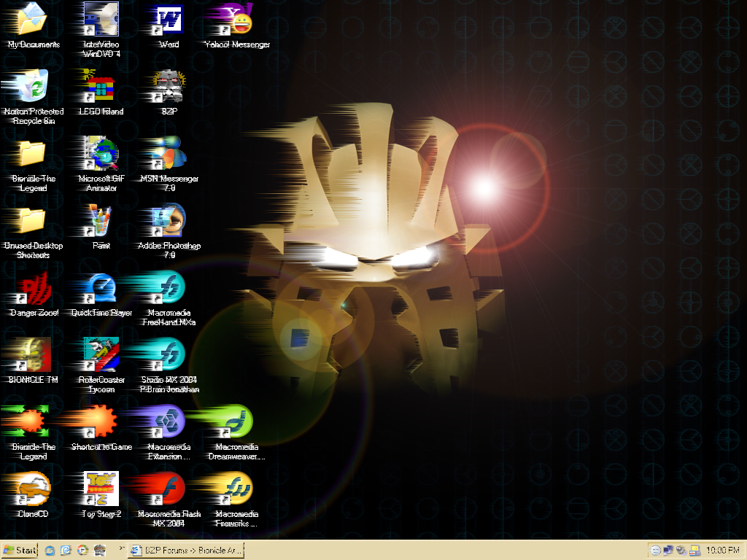Screen dimensions: 747x560
Task: Select the Macromedia Flash MX 2004 icon
Action: tap(169, 490)
